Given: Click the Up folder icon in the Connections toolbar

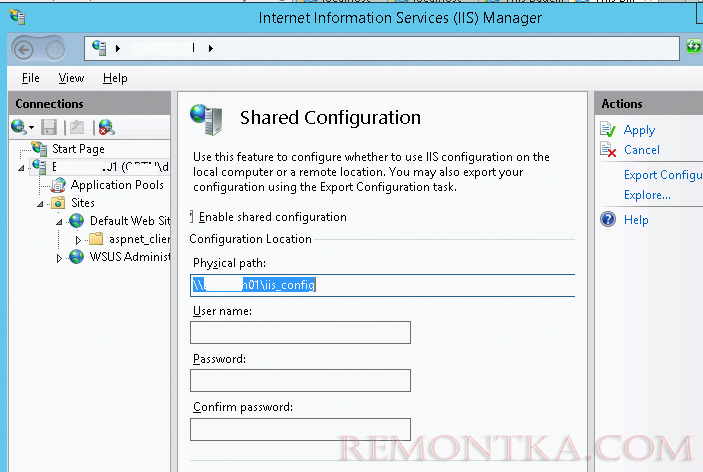Looking at the screenshot, I should click(x=77, y=127).
